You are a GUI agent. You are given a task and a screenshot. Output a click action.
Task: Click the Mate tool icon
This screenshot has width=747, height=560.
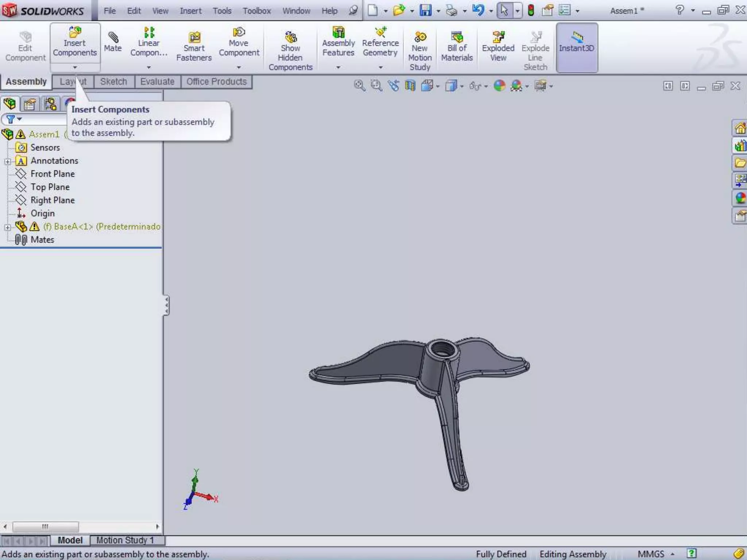113,38
